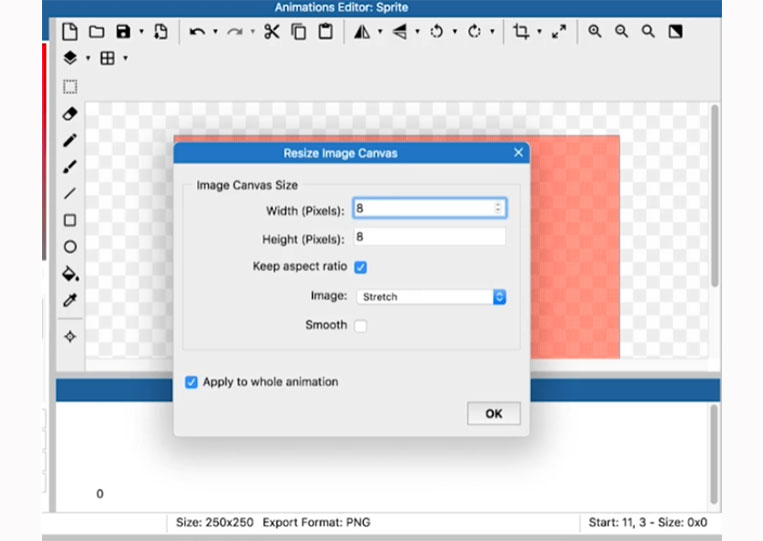Select the anchor point crosshair tool
763x541 pixels.
[x=70, y=337]
